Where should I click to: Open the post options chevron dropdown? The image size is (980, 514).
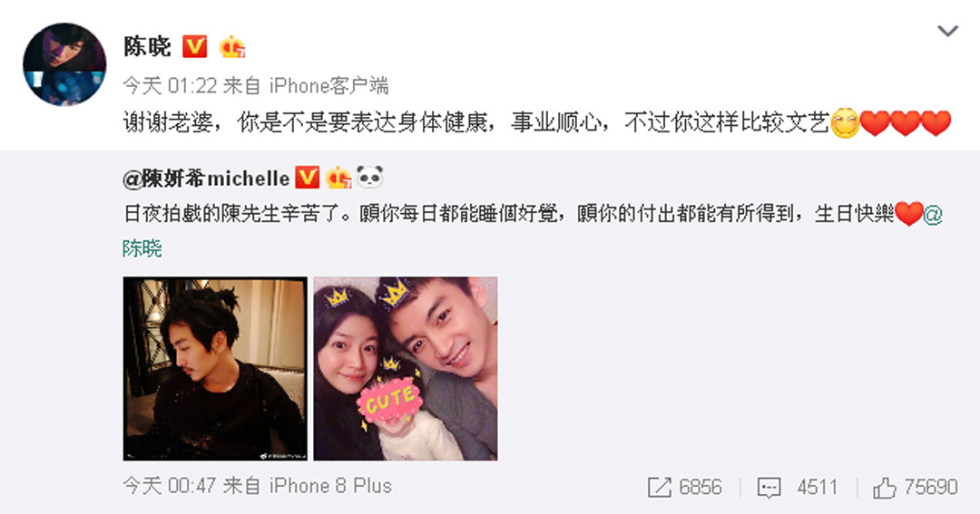pyautogui.click(x=947, y=31)
